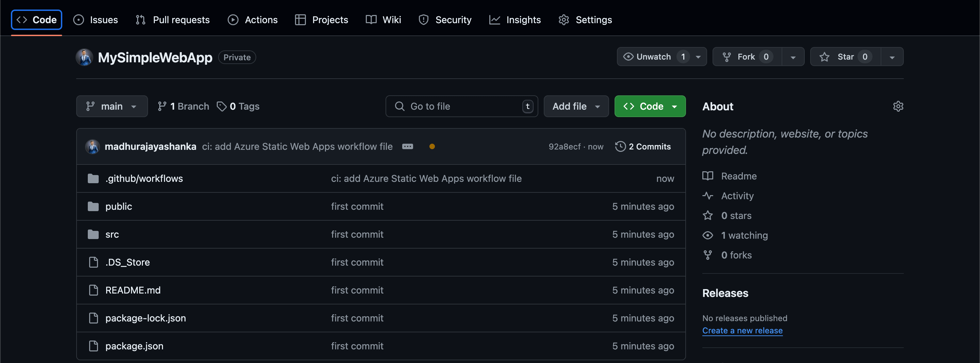Open the star lists dropdown arrow
Viewport: 980px width, 363px height.
coord(892,57)
